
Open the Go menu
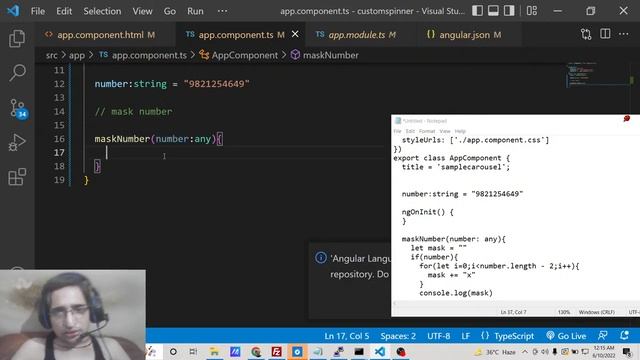point(170,11)
